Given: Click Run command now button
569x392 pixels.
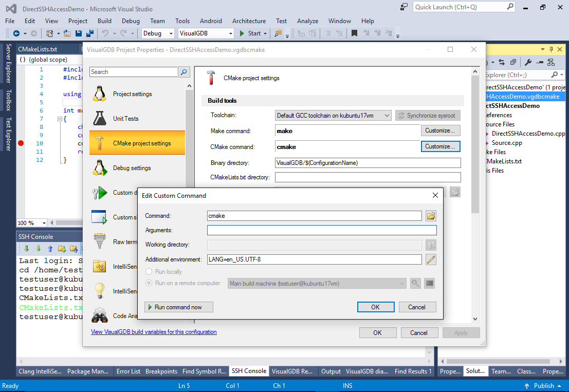Looking at the screenshot, I should click(x=179, y=307).
